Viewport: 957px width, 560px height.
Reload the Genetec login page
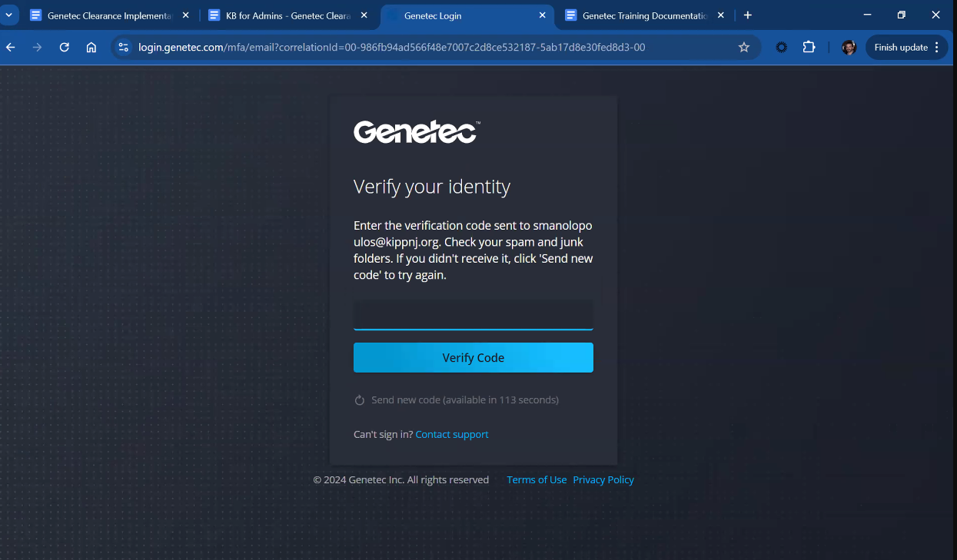coord(65,48)
